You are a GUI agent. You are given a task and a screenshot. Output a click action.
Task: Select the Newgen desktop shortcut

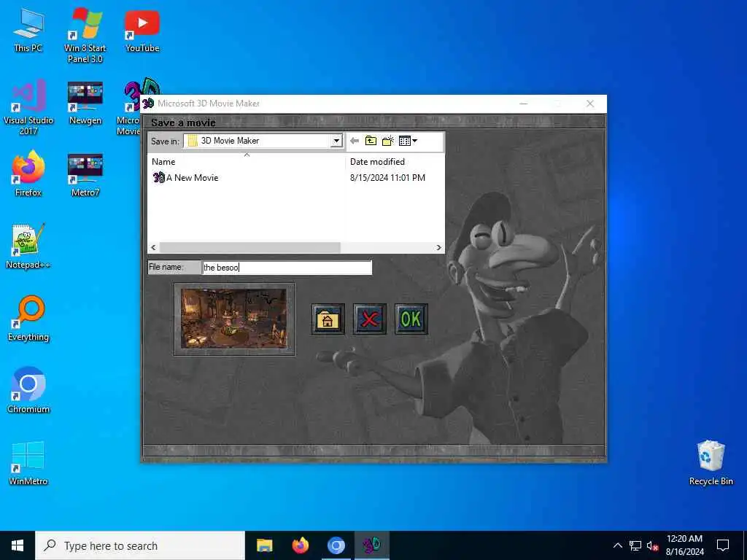click(85, 102)
